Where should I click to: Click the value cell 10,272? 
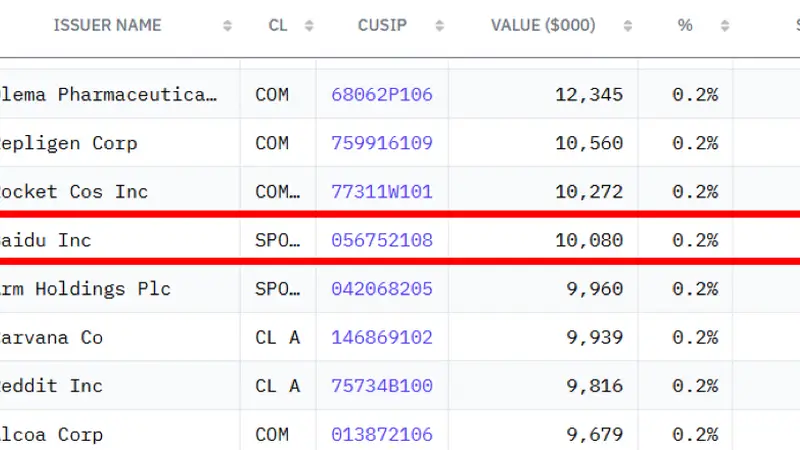click(589, 192)
